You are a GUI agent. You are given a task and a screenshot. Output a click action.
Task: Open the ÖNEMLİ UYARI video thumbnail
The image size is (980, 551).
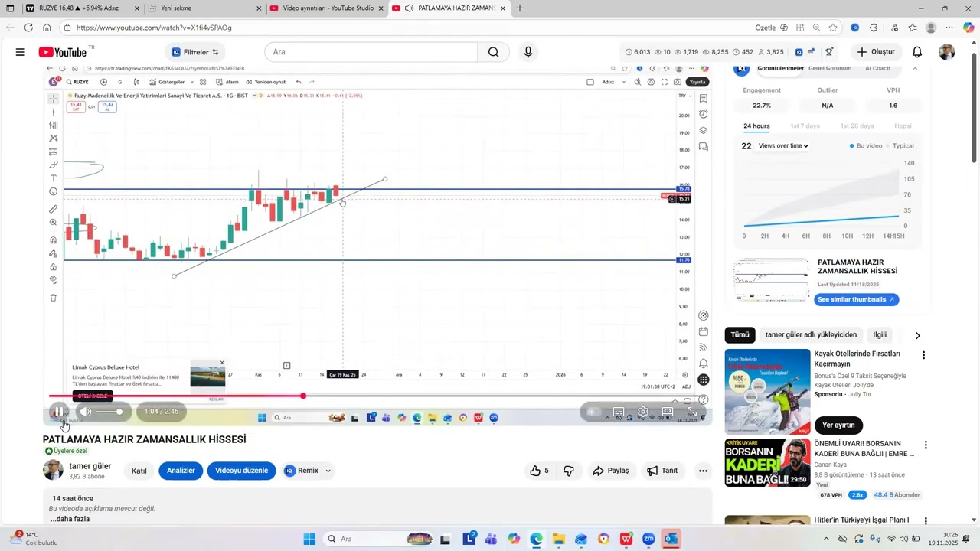click(x=767, y=462)
